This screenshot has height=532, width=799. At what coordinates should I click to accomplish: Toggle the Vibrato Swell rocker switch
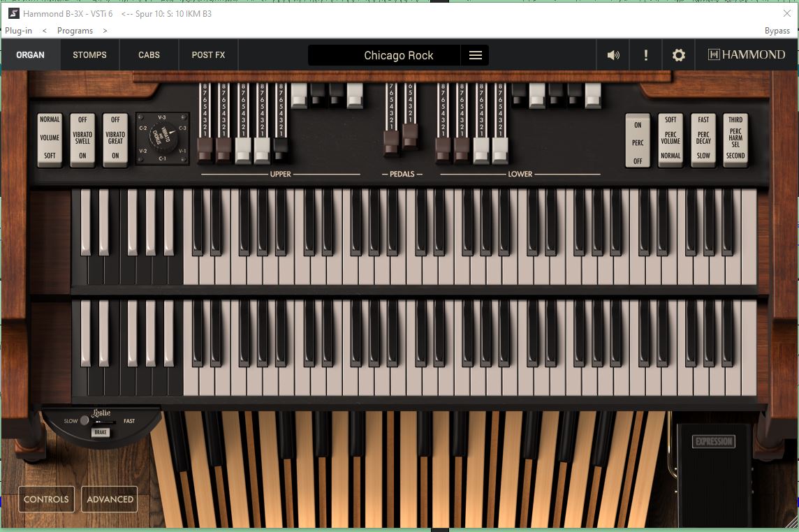pyautogui.click(x=82, y=140)
